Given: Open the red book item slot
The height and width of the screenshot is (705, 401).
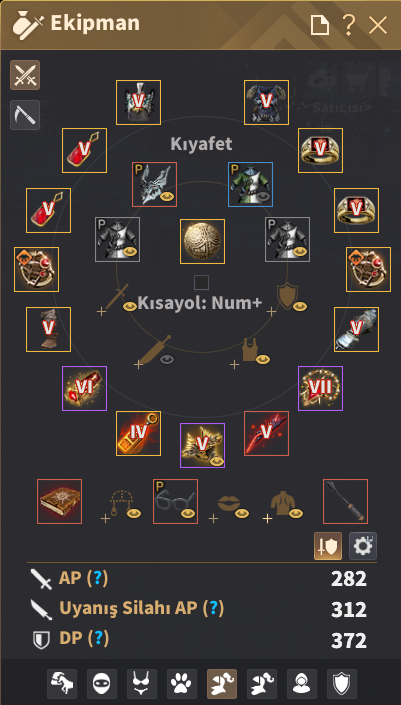Looking at the screenshot, I should coord(59,501).
